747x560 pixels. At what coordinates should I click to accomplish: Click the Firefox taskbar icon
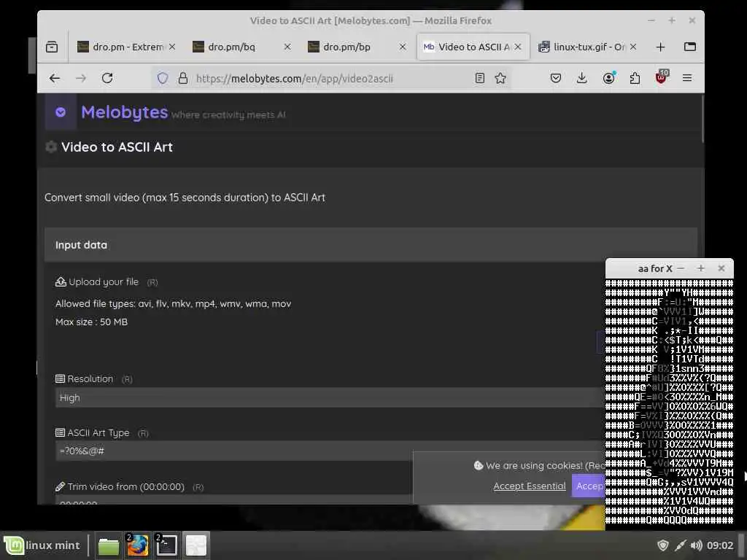[138, 545]
